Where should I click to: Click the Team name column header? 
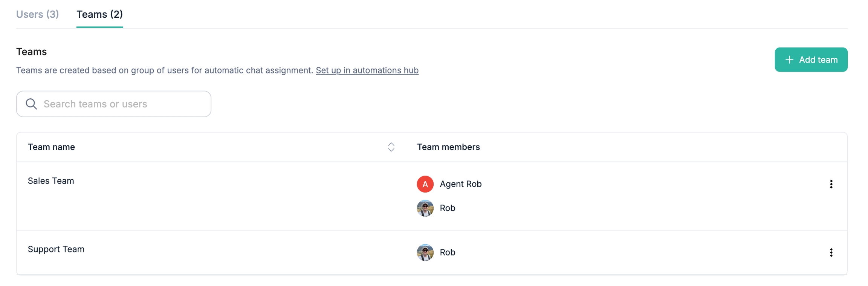[51, 147]
